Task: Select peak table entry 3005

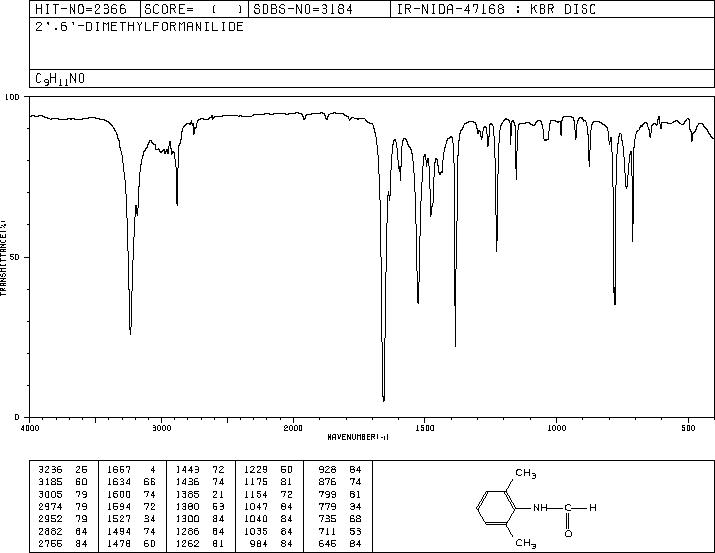Action: coord(62,494)
